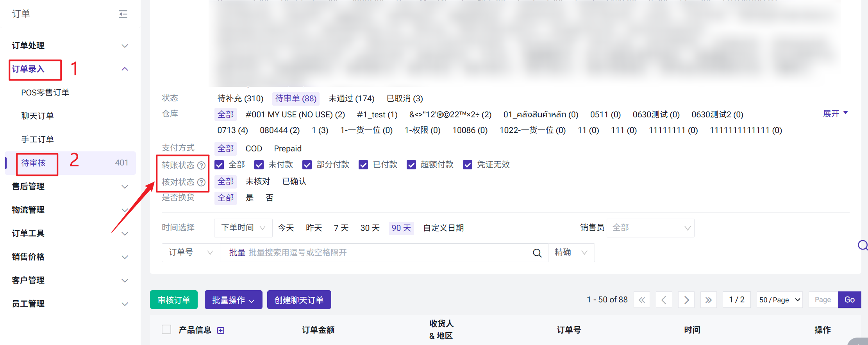868x345 pixels.
Task: Open the 销售员 dropdown
Action: (x=650, y=228)
